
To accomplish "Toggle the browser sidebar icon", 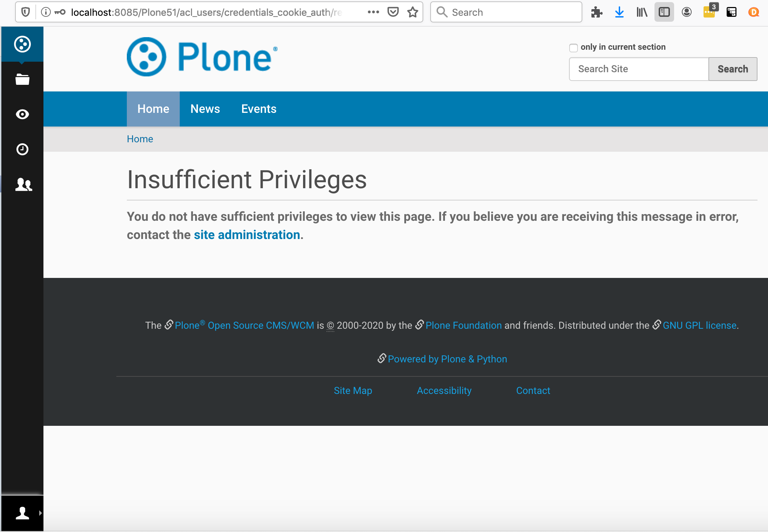I will tap(664, 12).
